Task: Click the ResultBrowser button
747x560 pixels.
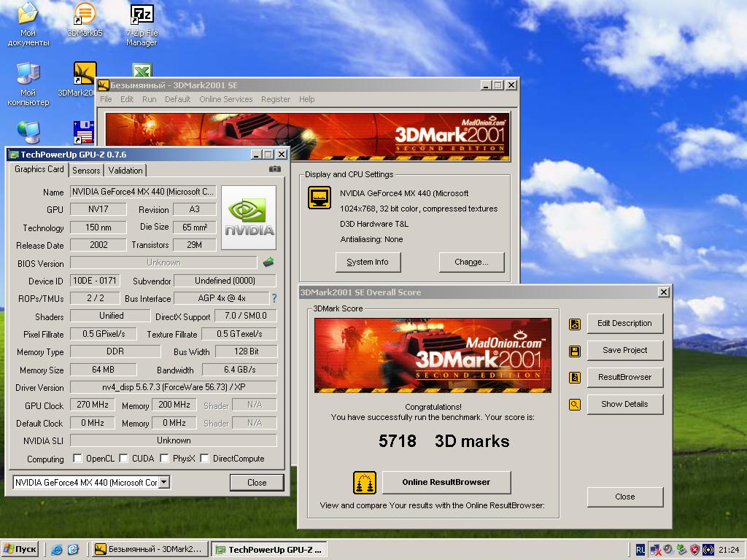Action: coord(624,377)
